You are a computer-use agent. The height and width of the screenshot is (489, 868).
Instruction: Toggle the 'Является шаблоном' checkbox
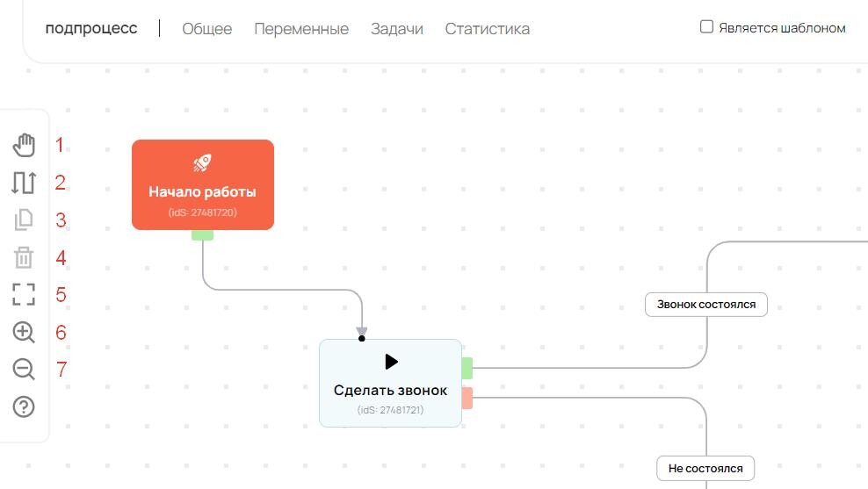706,26
